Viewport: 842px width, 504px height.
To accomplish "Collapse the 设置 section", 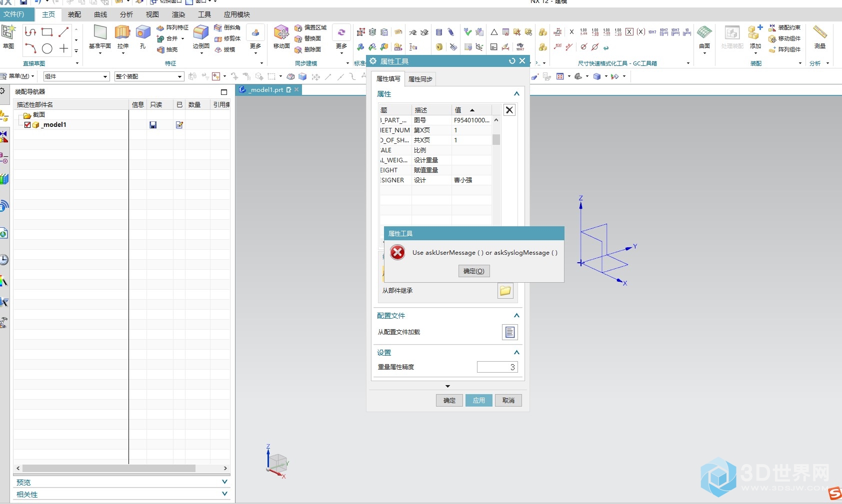I will click(516, 353).
